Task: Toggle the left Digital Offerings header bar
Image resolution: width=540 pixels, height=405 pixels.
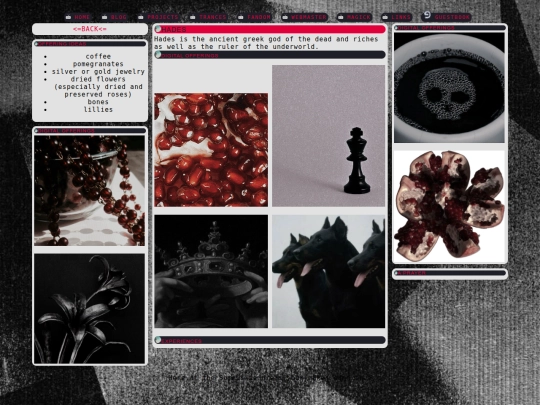Action: [x=90, y=131]
